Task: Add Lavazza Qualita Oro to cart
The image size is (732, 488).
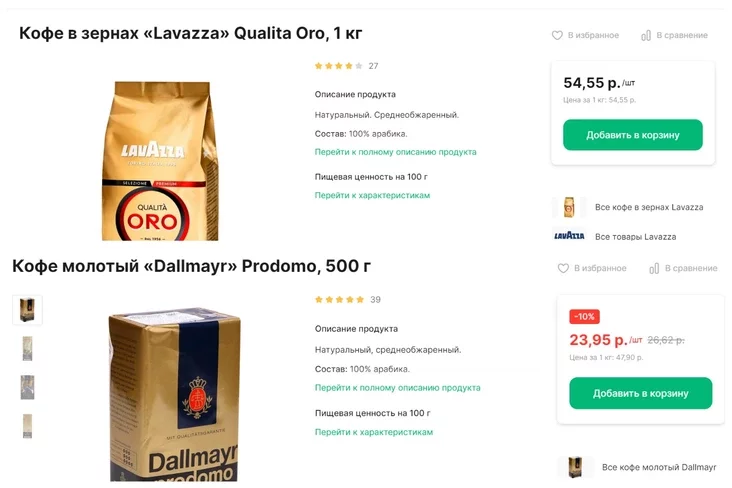Action: [633, 135]
